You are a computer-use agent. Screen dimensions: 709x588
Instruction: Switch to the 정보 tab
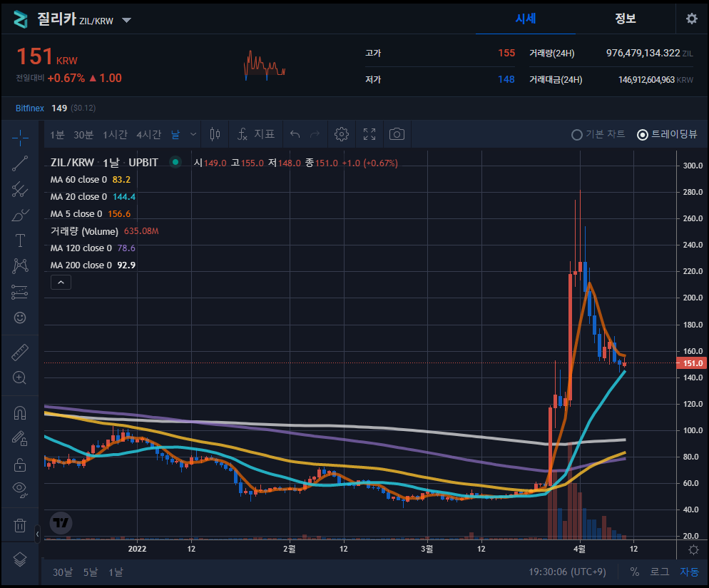pyautogui.click(x=626, y=19)
